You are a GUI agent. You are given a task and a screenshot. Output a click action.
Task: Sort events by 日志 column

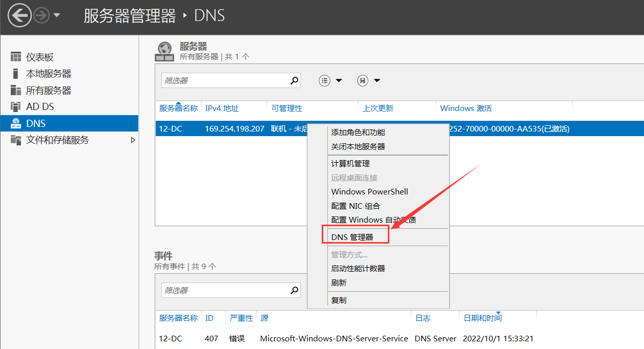pos(423,318)
